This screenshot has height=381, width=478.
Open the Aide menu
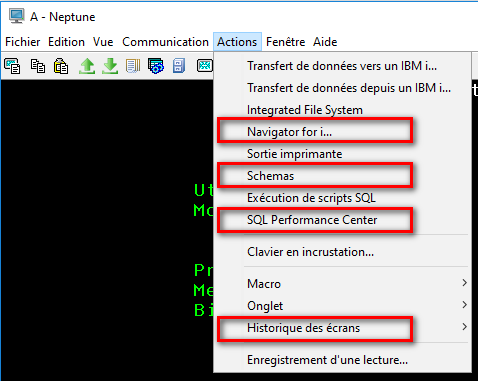coord(325,42)
